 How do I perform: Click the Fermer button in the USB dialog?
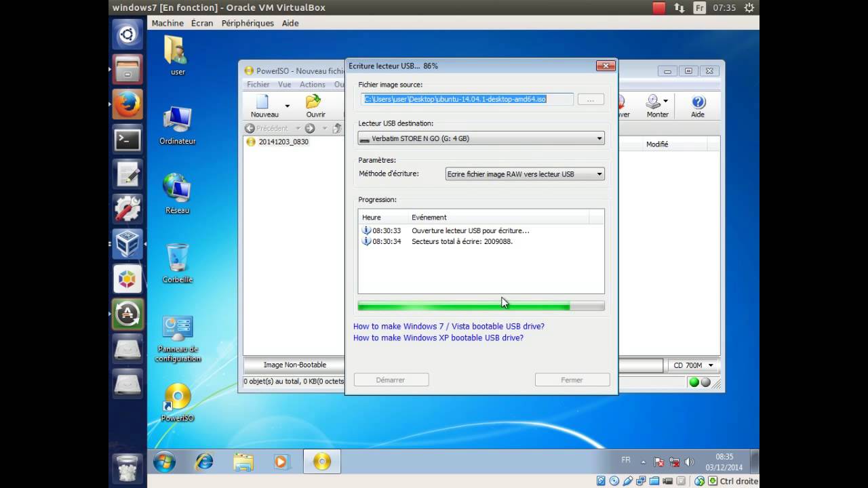click(x=572, y=380)
